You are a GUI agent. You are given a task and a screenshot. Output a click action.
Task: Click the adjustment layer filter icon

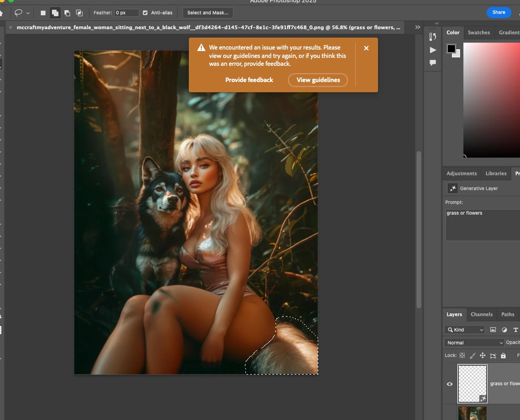[x=504, y=330]
